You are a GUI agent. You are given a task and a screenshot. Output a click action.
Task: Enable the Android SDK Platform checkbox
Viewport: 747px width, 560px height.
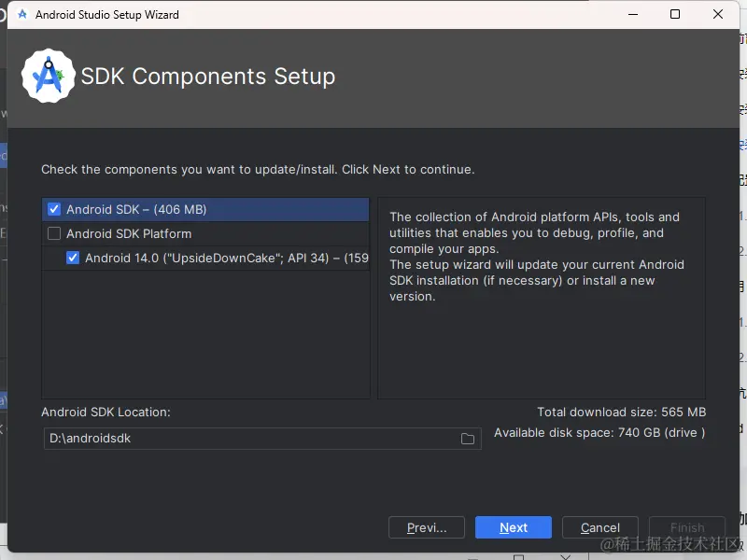click(x=54, y=233)
